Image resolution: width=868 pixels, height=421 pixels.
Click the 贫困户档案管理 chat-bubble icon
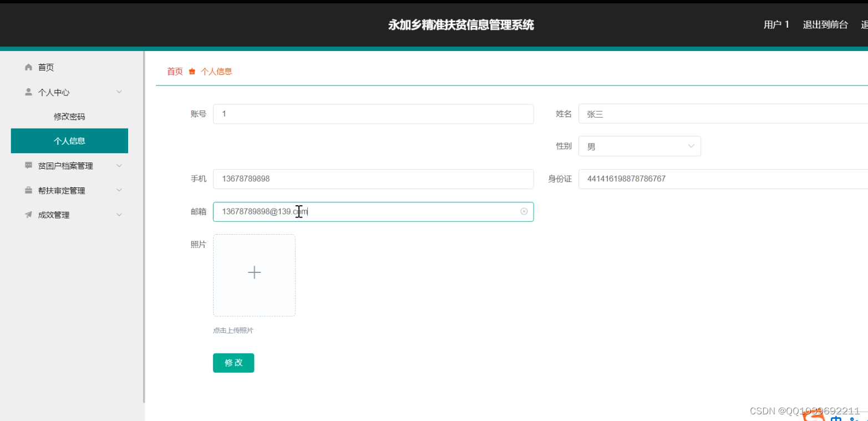pos(29,165)
